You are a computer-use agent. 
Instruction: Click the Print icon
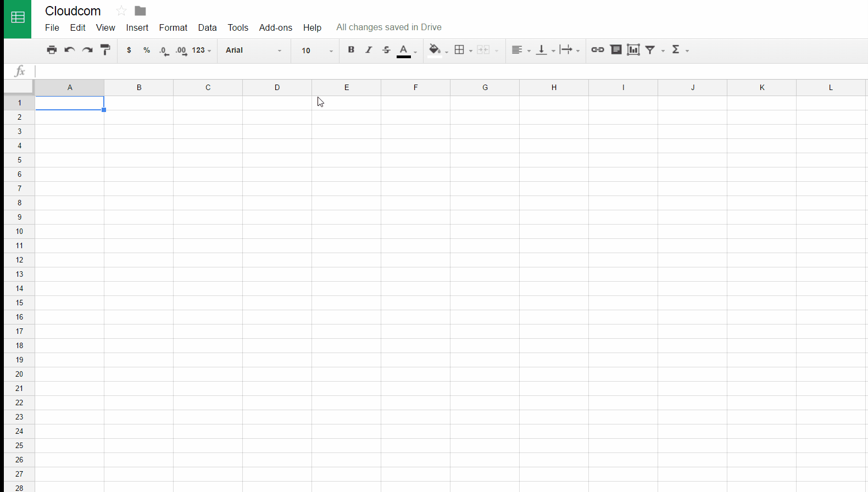(52, 50)
